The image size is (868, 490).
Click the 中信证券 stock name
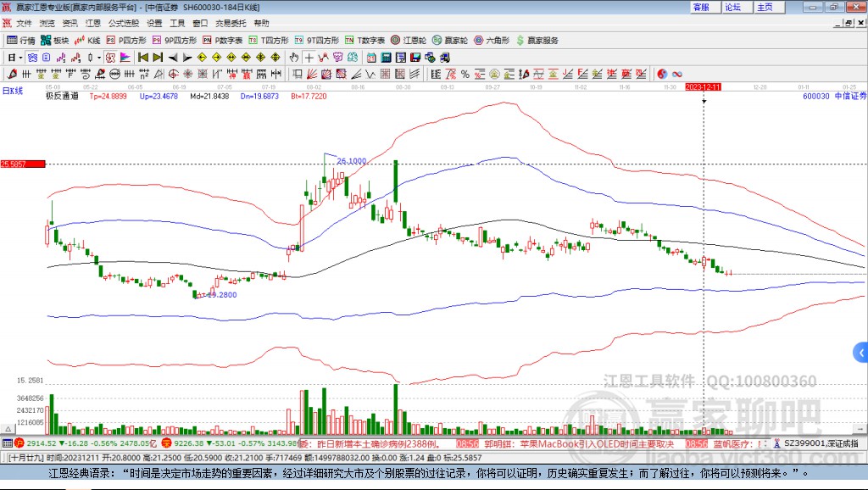coord(850,97)
